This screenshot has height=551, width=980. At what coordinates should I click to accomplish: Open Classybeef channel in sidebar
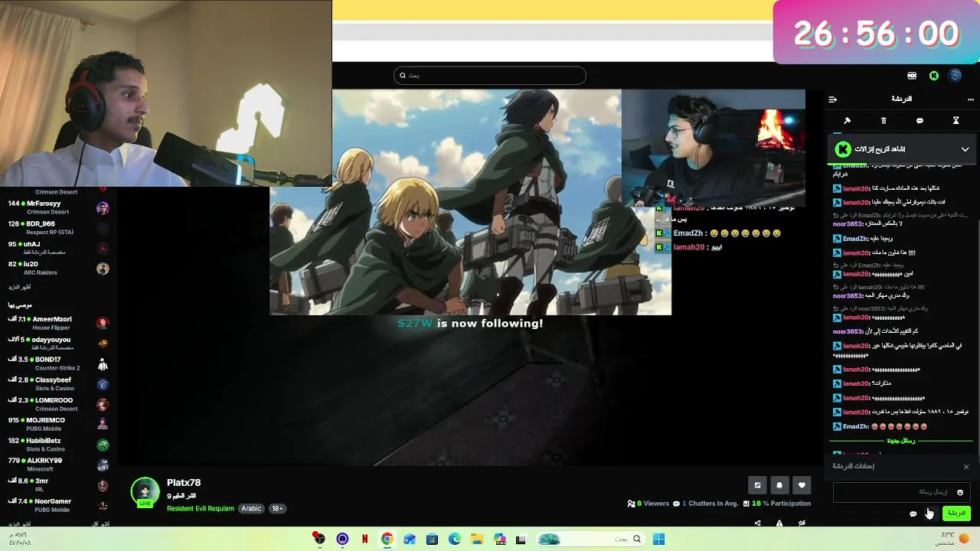click(58, 384)
